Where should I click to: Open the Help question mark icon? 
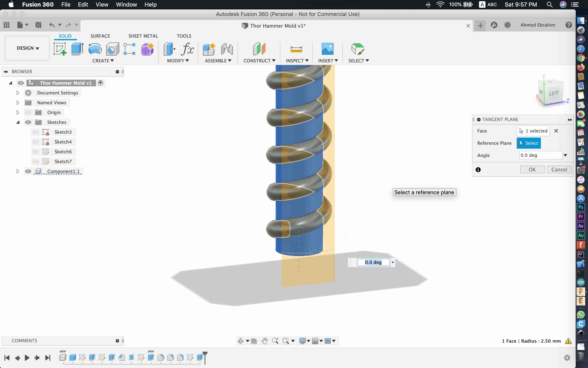569,25
